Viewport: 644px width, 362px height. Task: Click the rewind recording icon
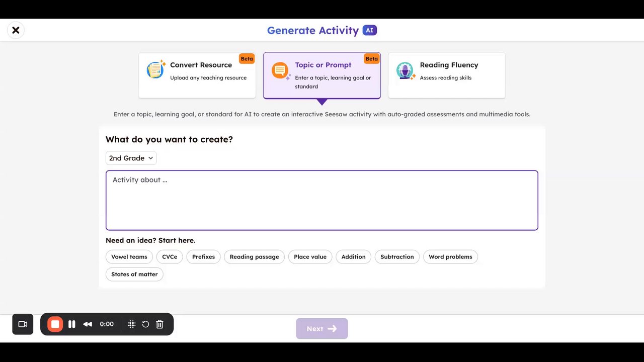coord(88,324)
